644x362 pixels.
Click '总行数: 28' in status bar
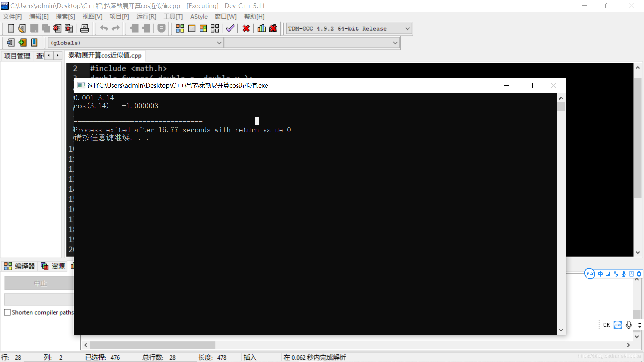(x=159, y=358)
